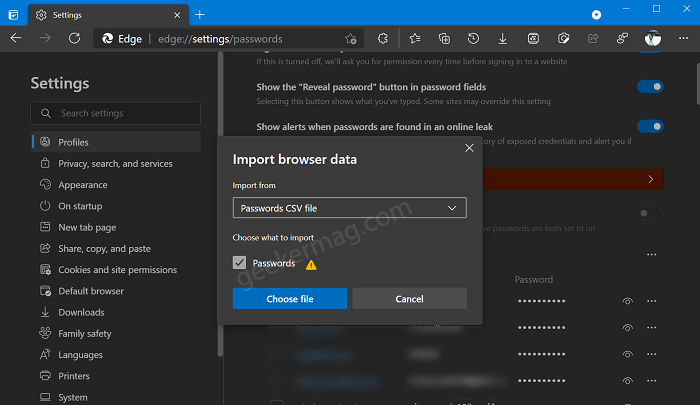
Task: Click the Share toolbar icon
Action: pyautogui.click(x=593, y=39)
